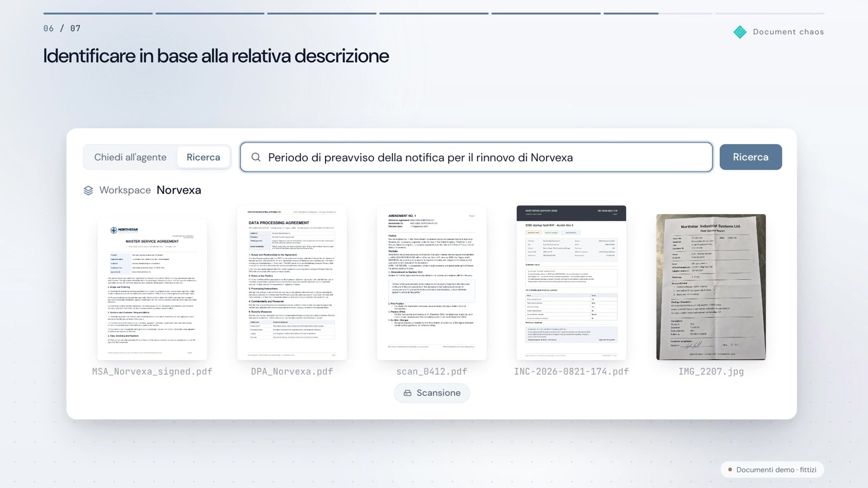868x488 pixels.
Task: Open the MSA_Norvexa_signed.pdf thumbnail
Action: point(152,289)
